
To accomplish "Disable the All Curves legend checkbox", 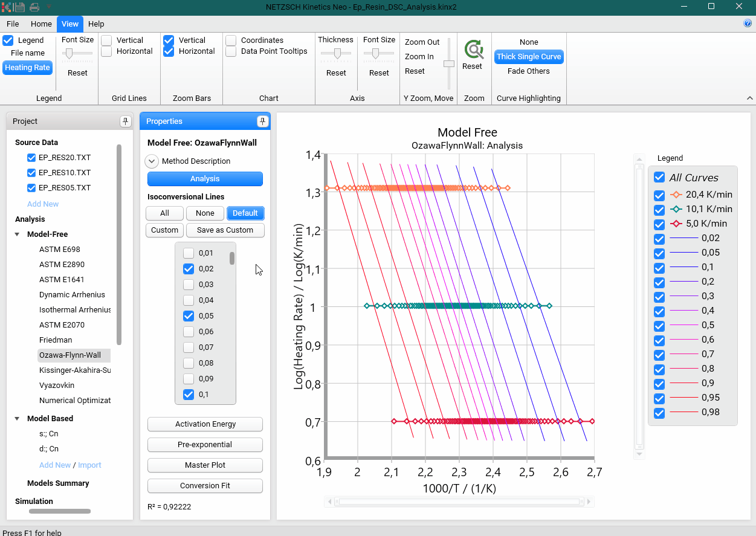I will [659, 178].
